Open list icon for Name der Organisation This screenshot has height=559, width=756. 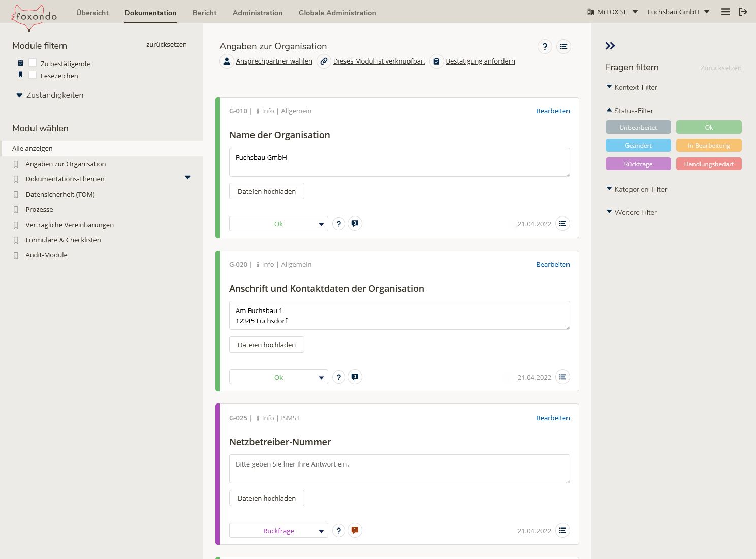(x=562, y=224)
